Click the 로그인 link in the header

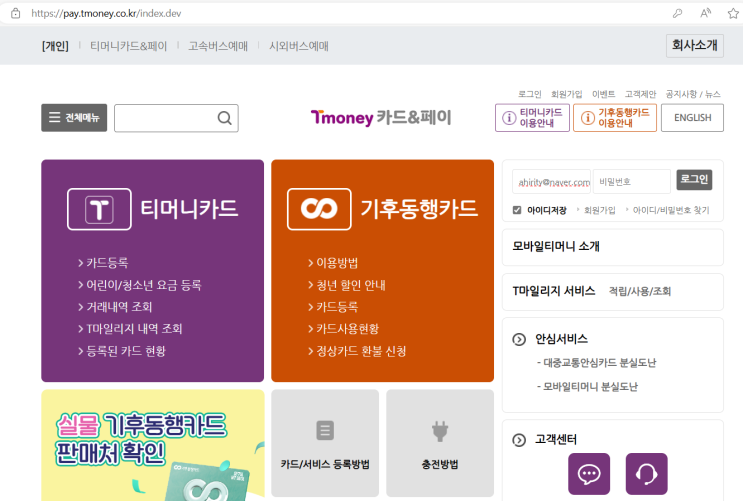click(x=529, y=94)
